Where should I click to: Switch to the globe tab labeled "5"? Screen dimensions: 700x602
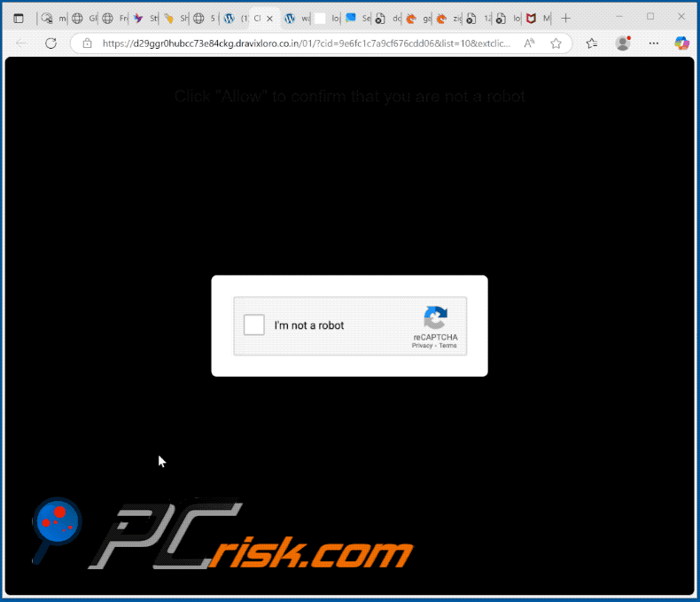click(x=206, y=19)
